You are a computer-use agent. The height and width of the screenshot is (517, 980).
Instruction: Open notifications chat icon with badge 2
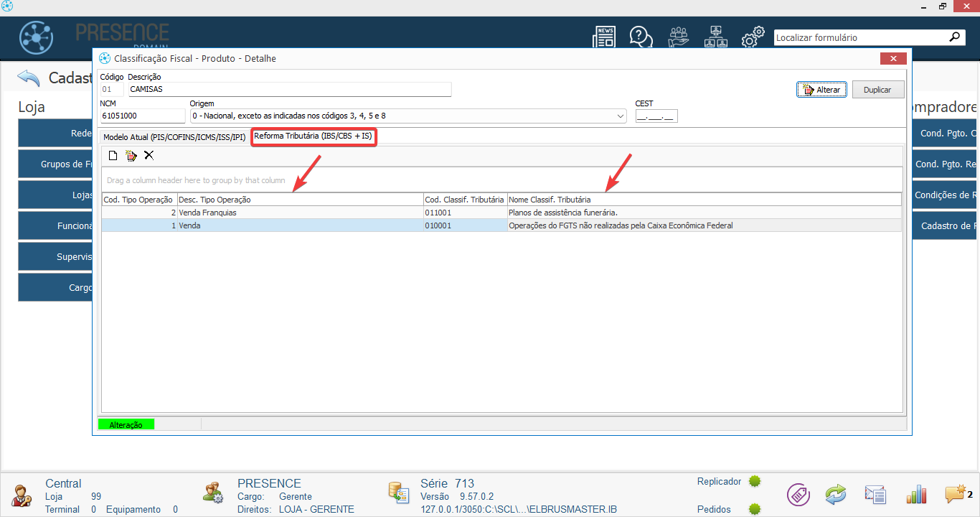click(x=955, y=494)
